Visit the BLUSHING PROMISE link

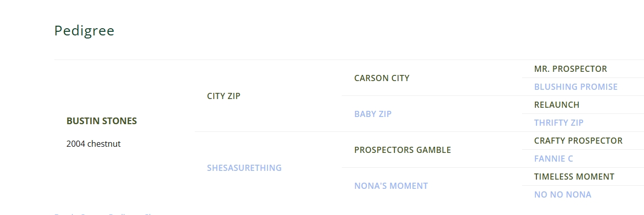[575, 87]
